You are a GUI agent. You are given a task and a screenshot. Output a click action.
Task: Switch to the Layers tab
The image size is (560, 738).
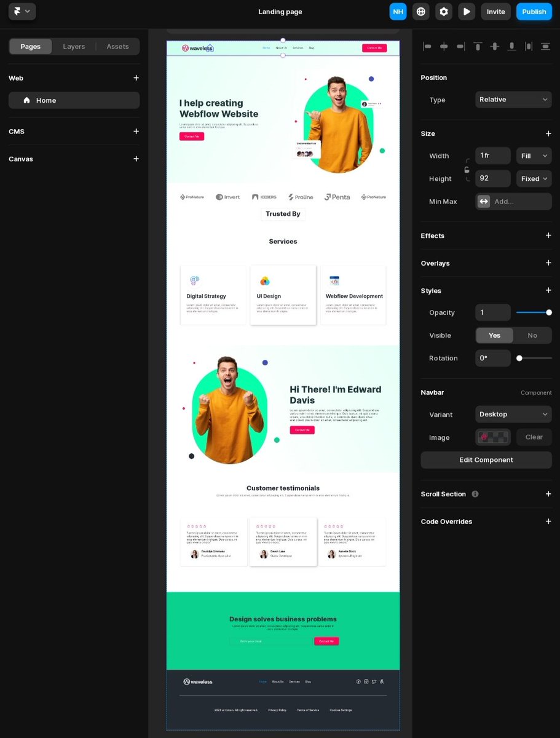point(74,46)
